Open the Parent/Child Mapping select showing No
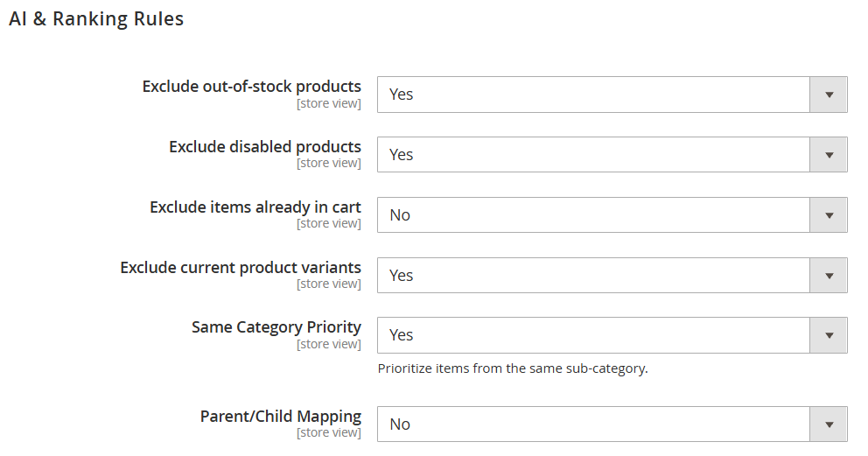The height and width of the screenshot is (456, 868). [612, 424]
